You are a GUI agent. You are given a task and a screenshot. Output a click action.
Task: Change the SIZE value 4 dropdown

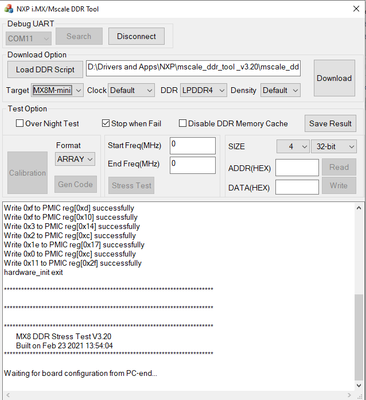pos(293,146)
